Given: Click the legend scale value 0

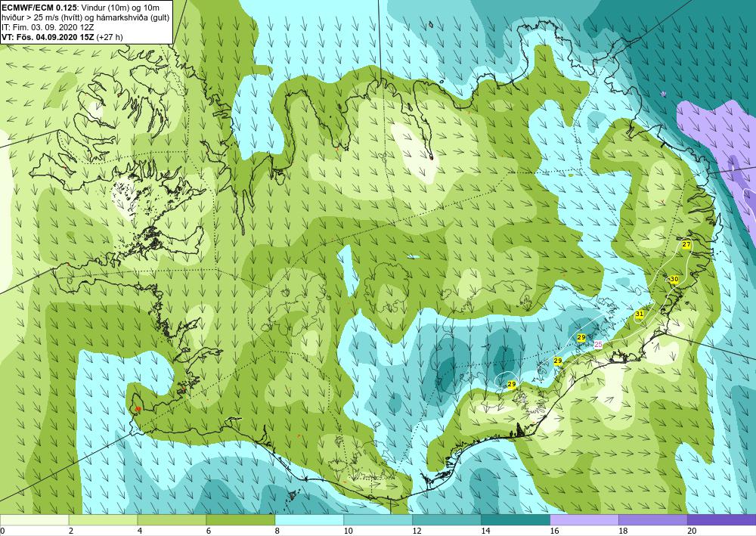Looking at the screenshot, I should (2, 531).
